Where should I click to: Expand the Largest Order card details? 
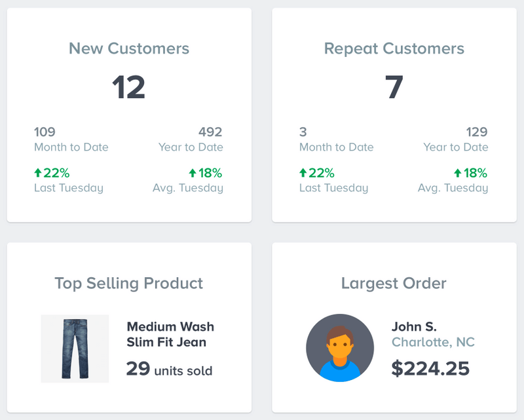(x=394, y=284)
